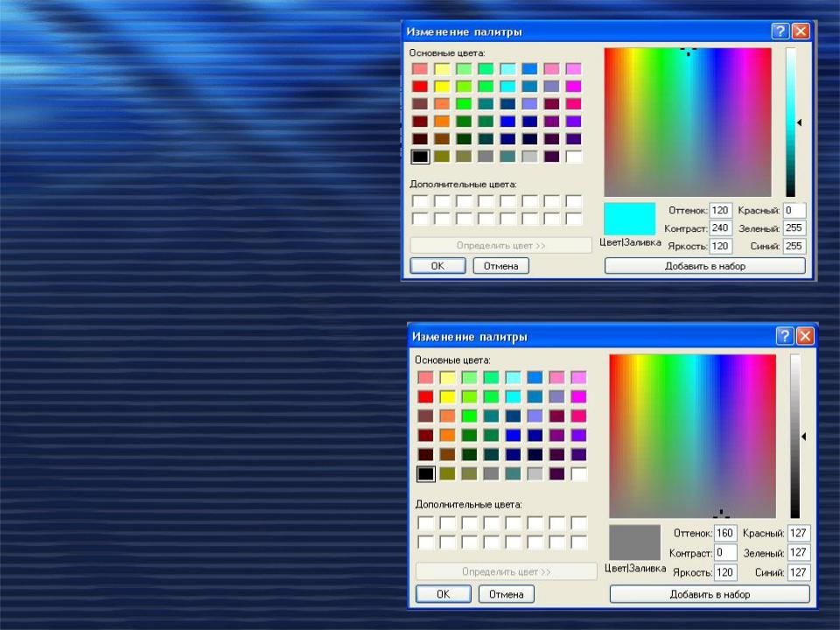840x630 pixels.
Task: Choose the white basic color in the upper dialog
Action: point(574,157)
